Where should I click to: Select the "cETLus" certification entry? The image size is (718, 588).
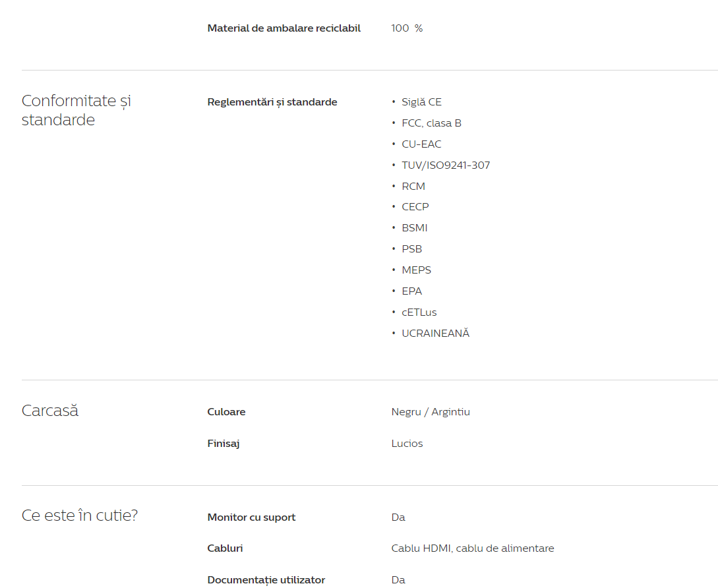coord(419,312)
